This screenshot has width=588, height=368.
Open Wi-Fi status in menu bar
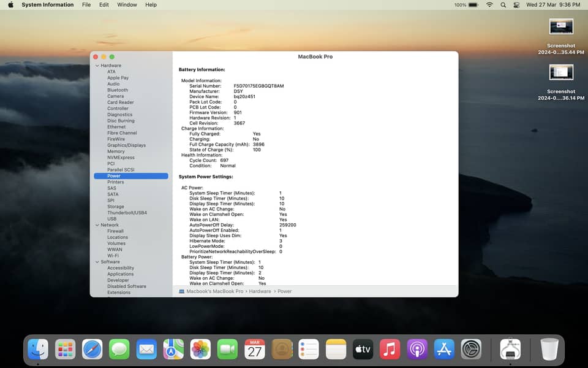pyautogui.click(x=489, y=5)
